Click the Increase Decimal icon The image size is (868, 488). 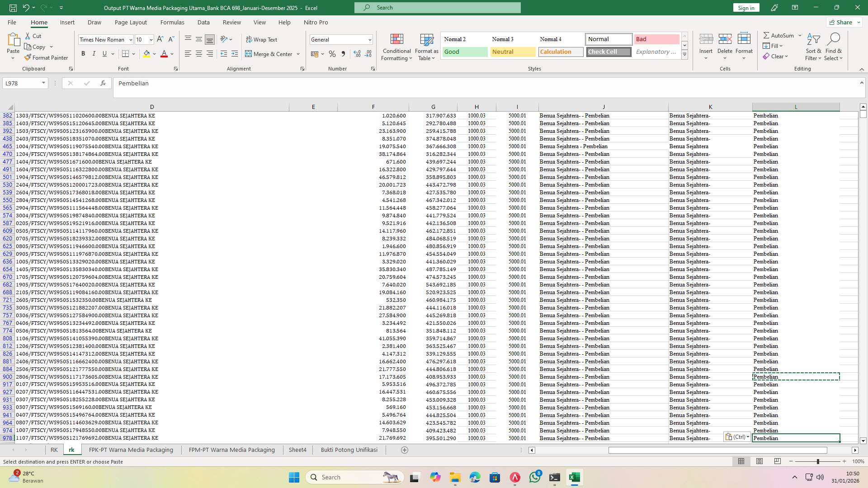click(357, 54)
